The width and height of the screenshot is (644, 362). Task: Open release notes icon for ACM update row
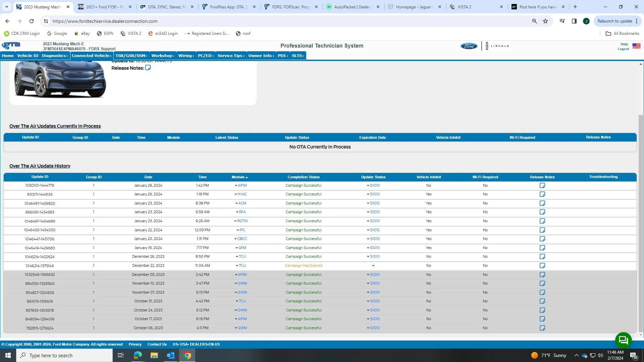[542, 203]
